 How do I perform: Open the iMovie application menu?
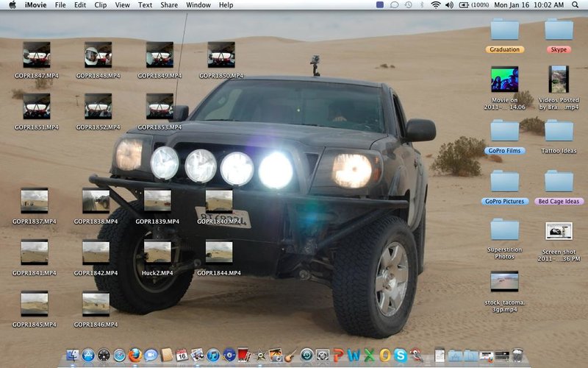coord(35,5)
